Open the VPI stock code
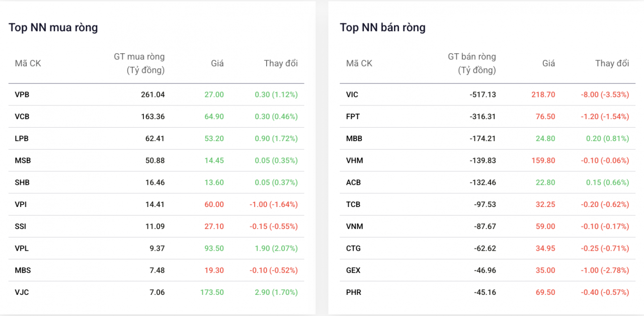 point(21,204)
